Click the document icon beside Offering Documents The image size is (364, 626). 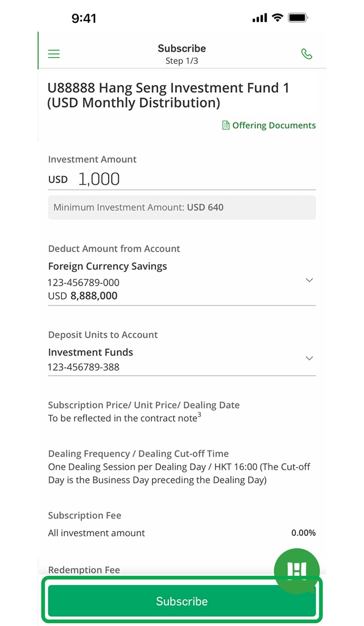coord(226,125)
